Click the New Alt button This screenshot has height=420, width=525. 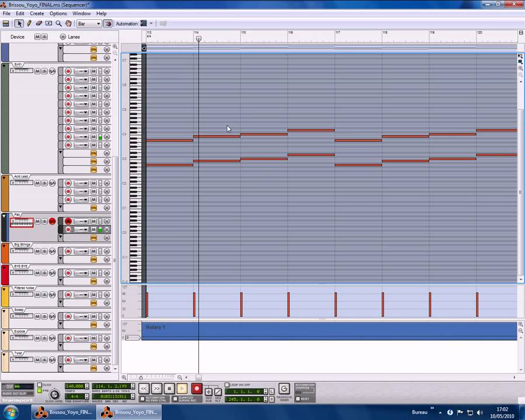click(218, 392)
